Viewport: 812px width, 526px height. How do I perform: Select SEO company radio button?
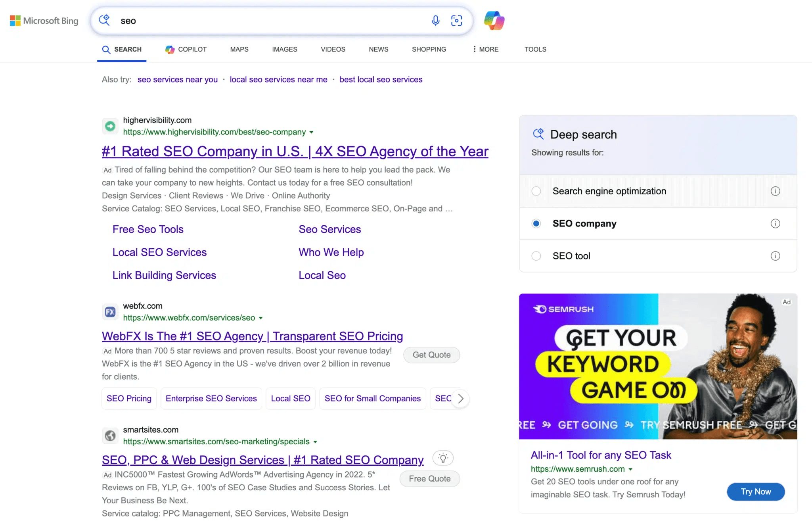(x=536, y=224)
